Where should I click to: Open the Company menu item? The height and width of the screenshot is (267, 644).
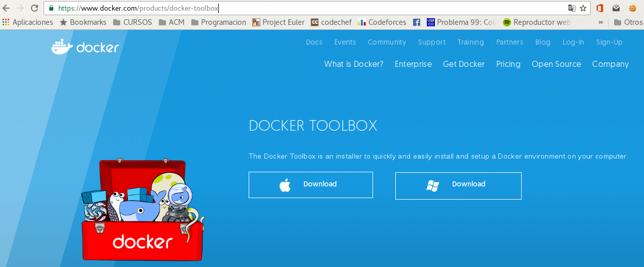pyautogui.click(x=611, y=64)
